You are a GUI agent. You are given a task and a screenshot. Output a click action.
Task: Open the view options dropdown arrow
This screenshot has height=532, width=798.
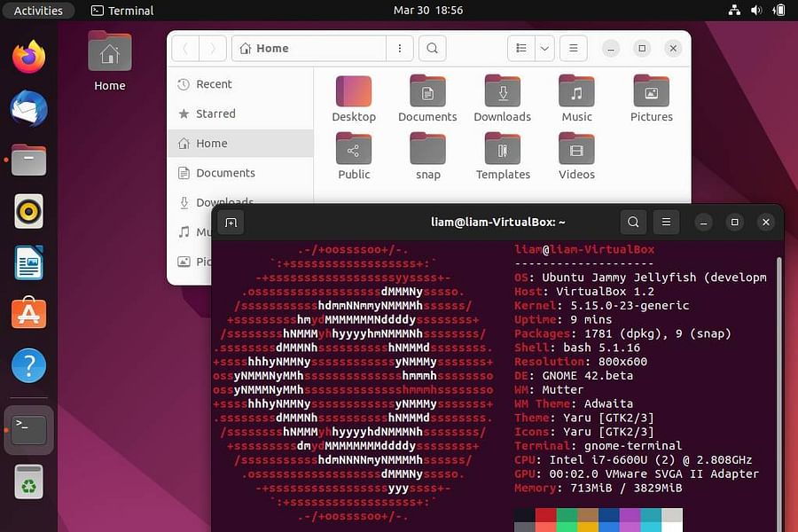544,48
